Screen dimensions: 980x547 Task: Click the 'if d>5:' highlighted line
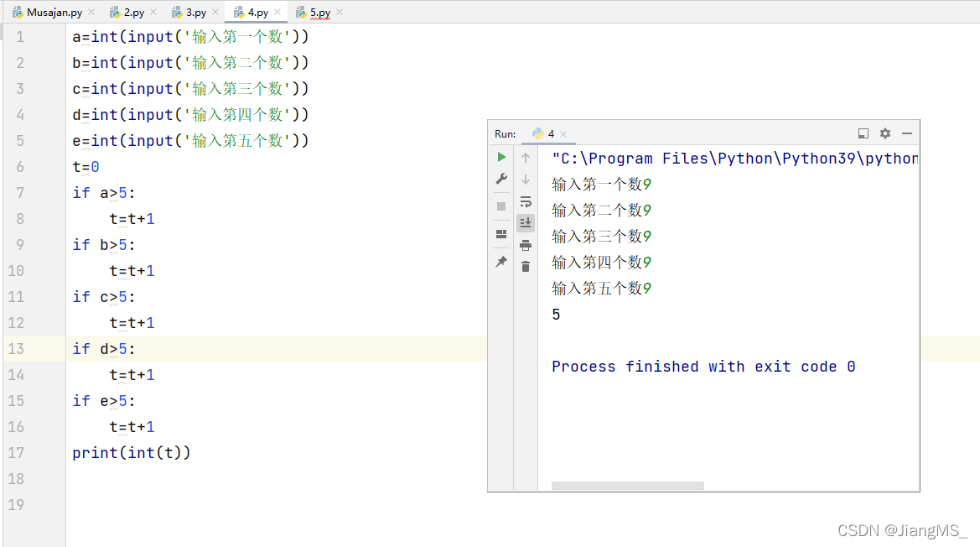(104, 349)
